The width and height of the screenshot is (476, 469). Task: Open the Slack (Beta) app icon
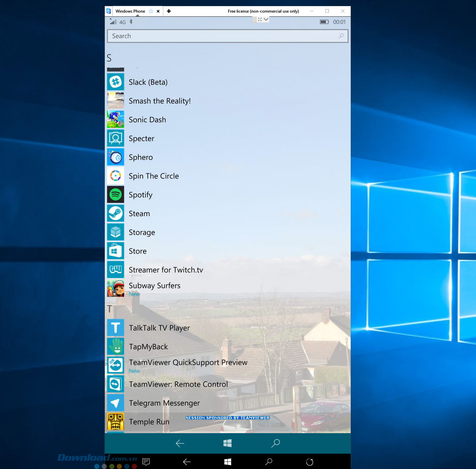point(115,82)
